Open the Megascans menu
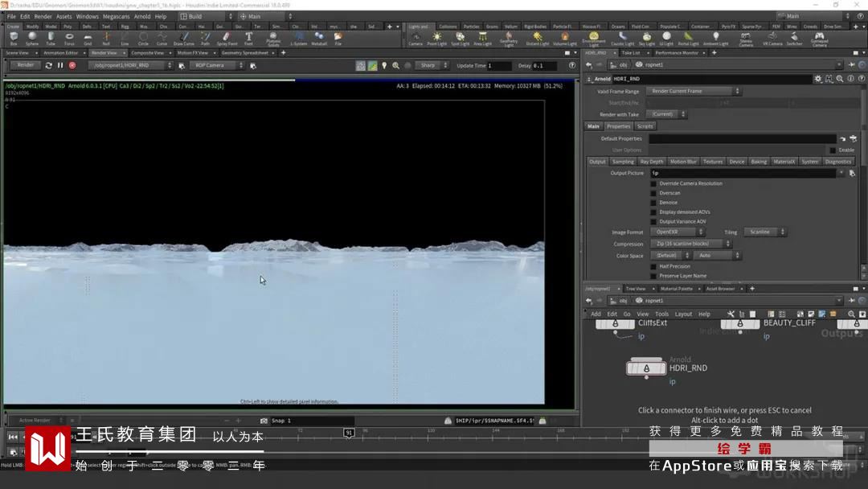Screen dimensions: 868x489 tap(116, 17)
